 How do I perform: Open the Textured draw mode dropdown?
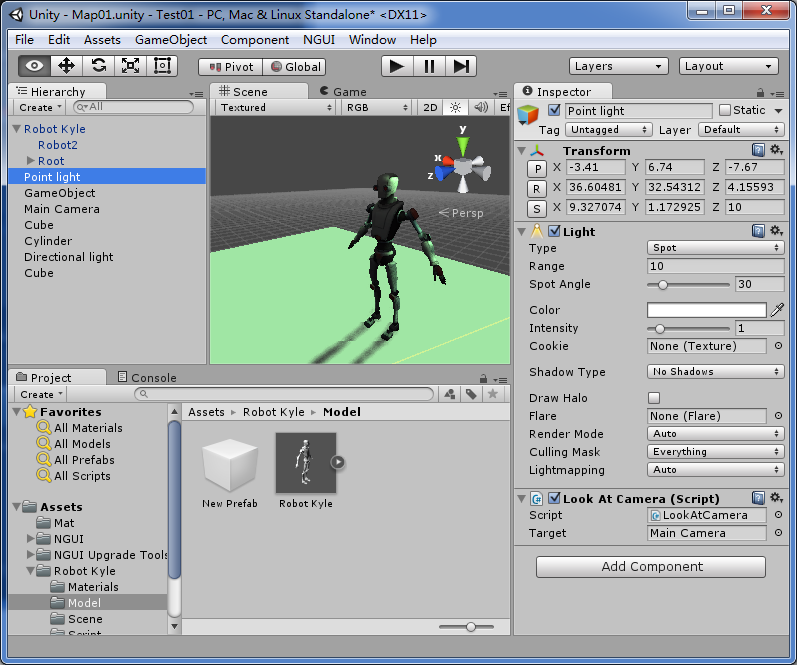275,107
